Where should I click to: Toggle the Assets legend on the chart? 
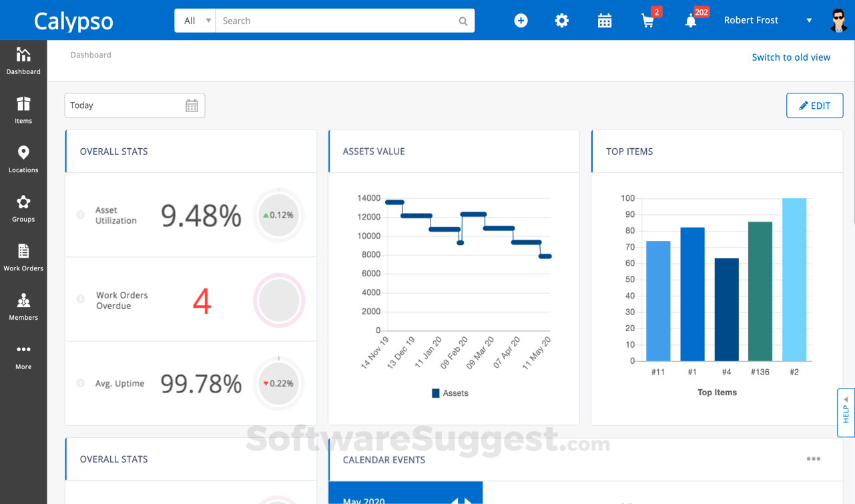point(450,393)
